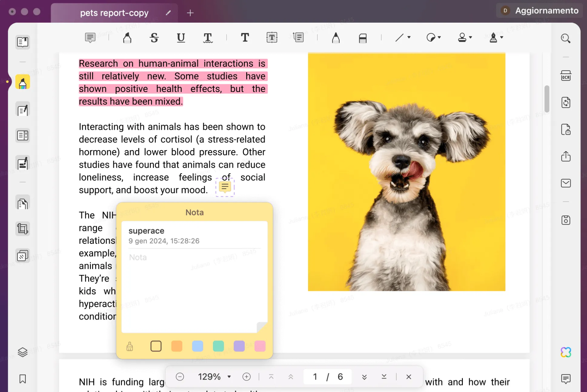Screen dimensions: 587x392
Task: Select the text callout tool
Action: tap(298, 38)
